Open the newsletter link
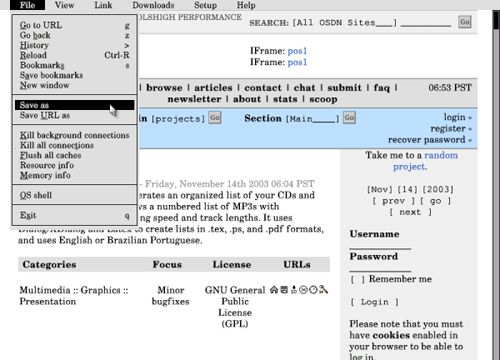500x360 pixels. [x=194, y=99]
